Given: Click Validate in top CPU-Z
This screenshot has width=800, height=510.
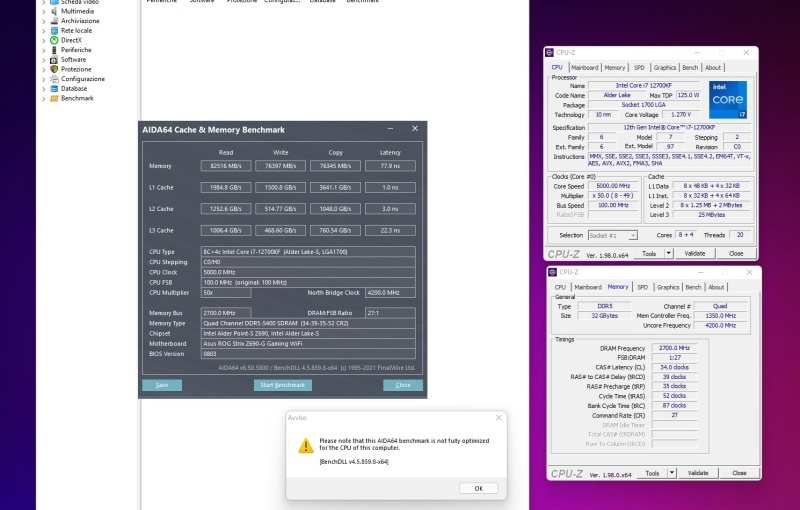Looking at the screenshot, I should [x=695, y=253].
